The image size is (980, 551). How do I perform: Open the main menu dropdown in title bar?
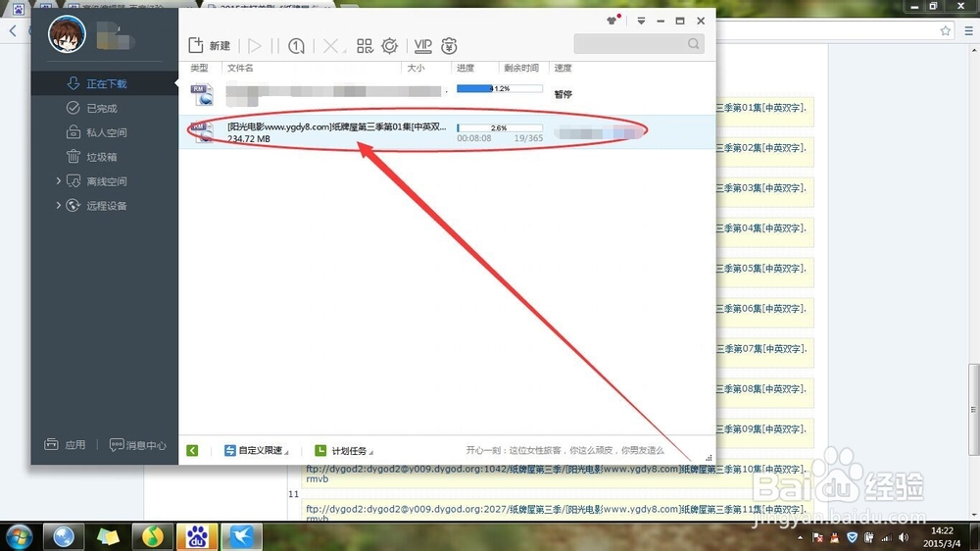click(x=641, y=21)
